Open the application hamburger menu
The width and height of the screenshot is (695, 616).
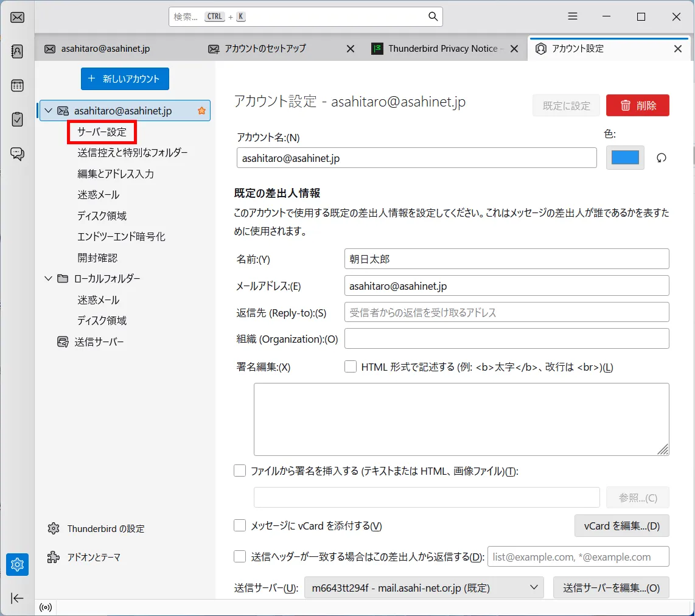point(572,16)
